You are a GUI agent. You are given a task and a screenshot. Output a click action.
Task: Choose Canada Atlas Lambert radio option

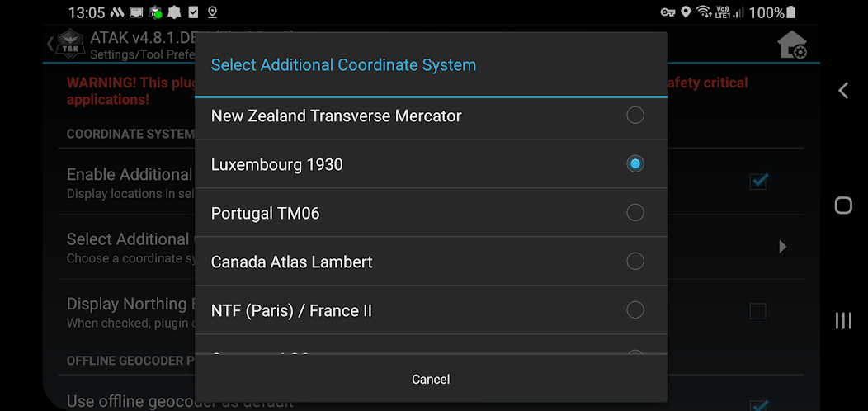(x=634, y=262)
